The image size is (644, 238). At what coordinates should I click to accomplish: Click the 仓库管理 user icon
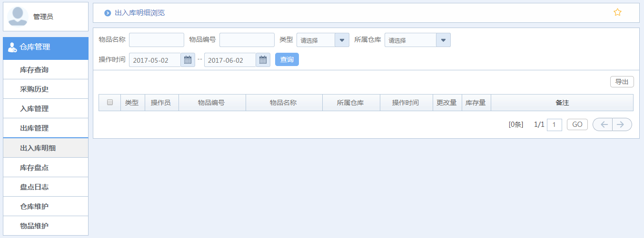12,47
